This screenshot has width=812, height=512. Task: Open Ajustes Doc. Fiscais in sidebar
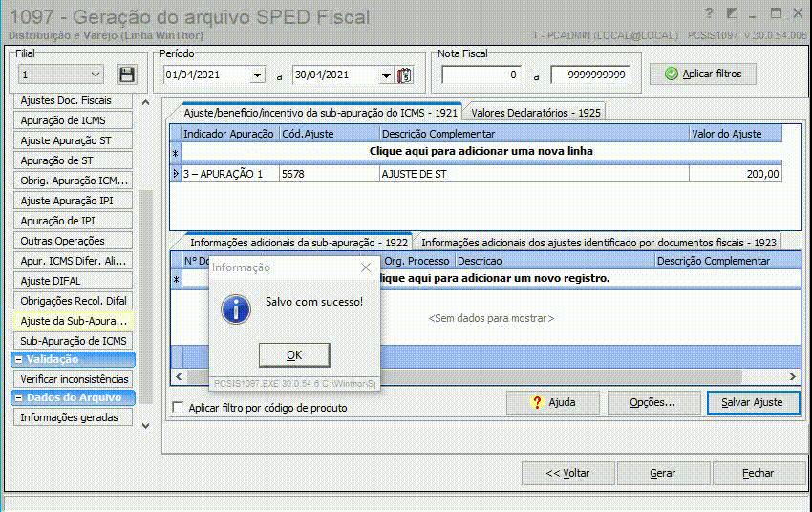73,100
